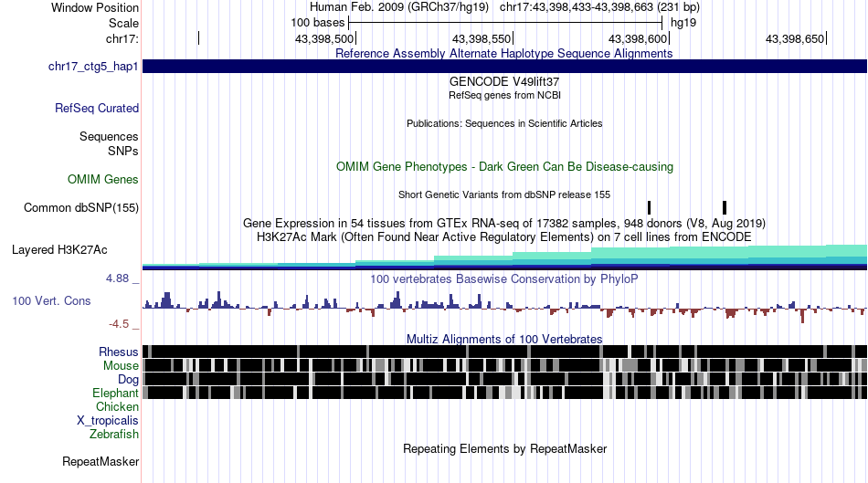Viewport: 868px width, 483px height.
Task: Click the second dbSNP variant mark
Action: 725,207
